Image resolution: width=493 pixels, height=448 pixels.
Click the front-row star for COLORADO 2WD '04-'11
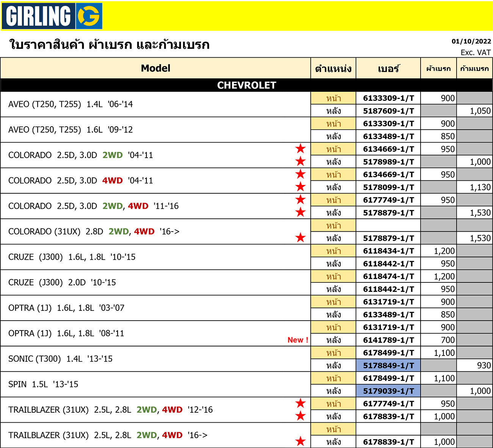pos(300,149)
